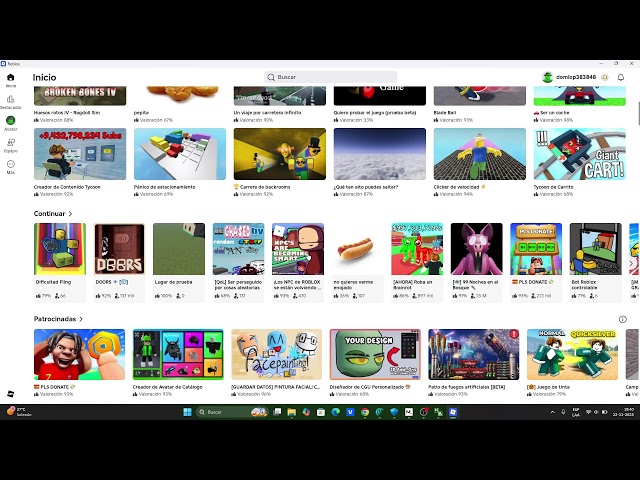This screenshot has width=640, height=480.
Task: Launch Google Chrome from taskbar
Action: [365, 412]
